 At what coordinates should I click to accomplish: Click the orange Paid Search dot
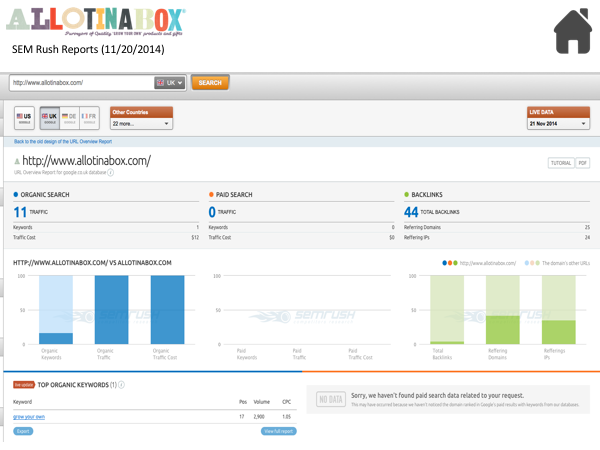(211, 194)
